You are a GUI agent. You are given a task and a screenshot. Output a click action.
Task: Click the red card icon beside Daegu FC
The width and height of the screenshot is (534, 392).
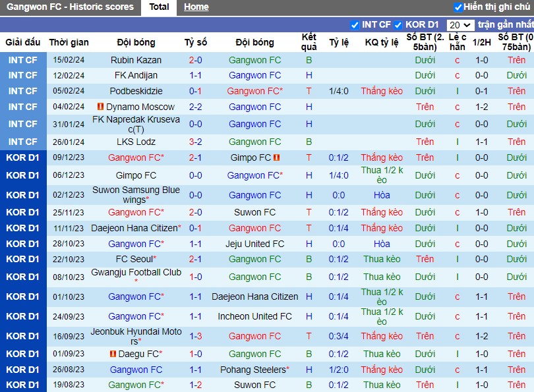pos(113,354)
